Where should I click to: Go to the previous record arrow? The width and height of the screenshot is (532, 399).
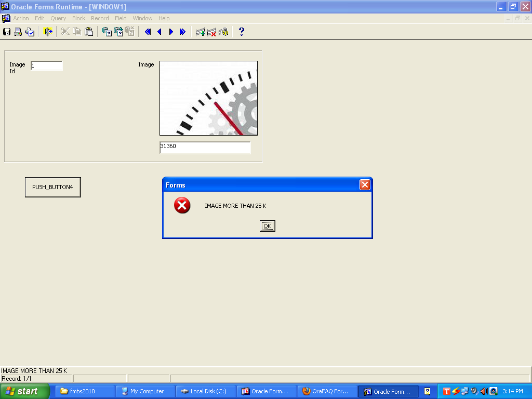pos(159,32)
